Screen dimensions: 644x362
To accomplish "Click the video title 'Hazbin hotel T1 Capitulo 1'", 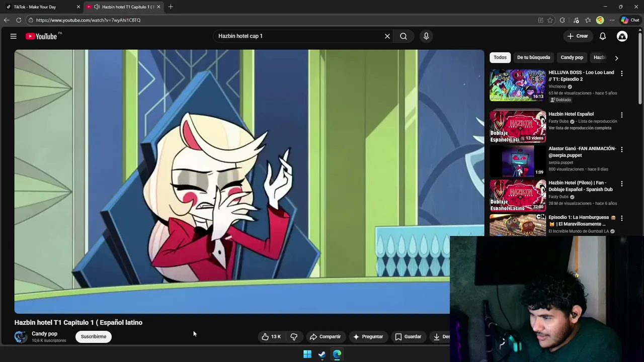I will coord(78,323).
